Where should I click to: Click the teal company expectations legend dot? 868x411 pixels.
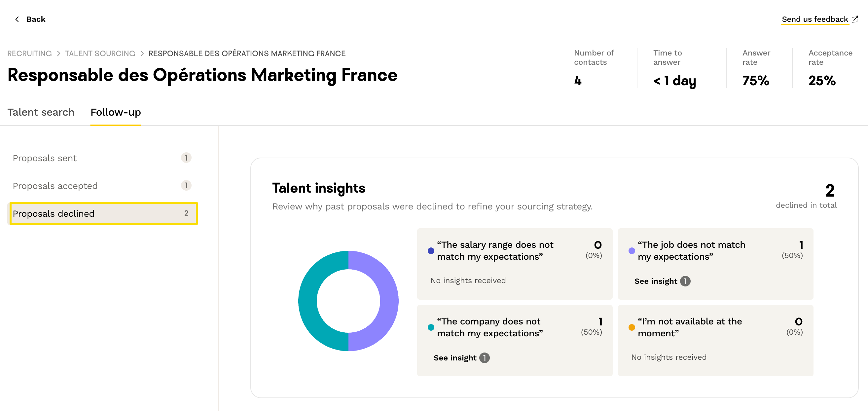[431, 327]
